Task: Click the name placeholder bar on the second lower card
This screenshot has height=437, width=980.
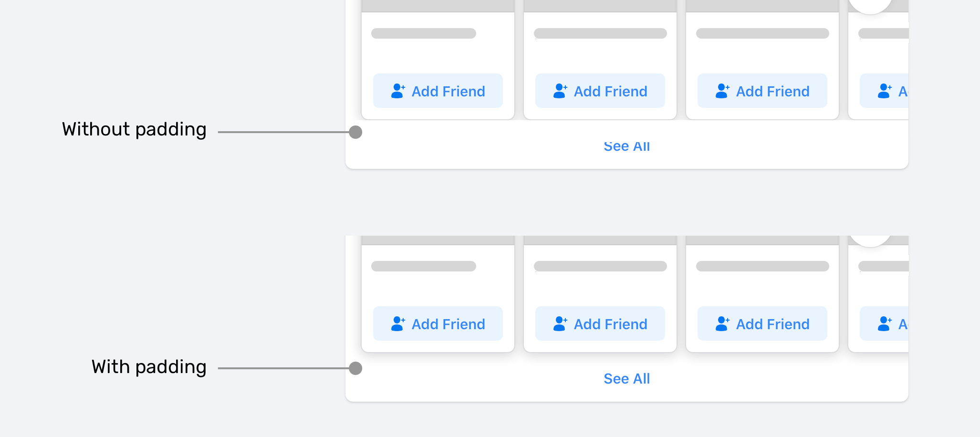Action: pyautogui.click(x=600, y=266)
